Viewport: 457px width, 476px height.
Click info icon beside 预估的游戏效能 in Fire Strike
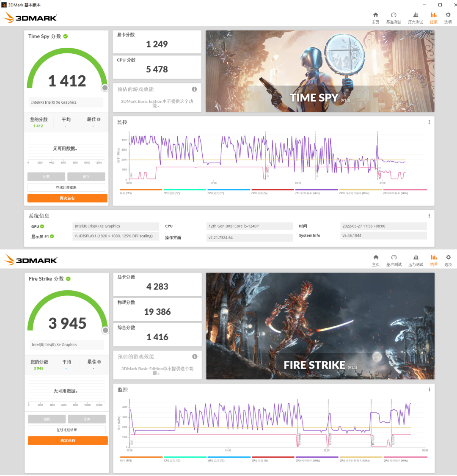[195, 356]
